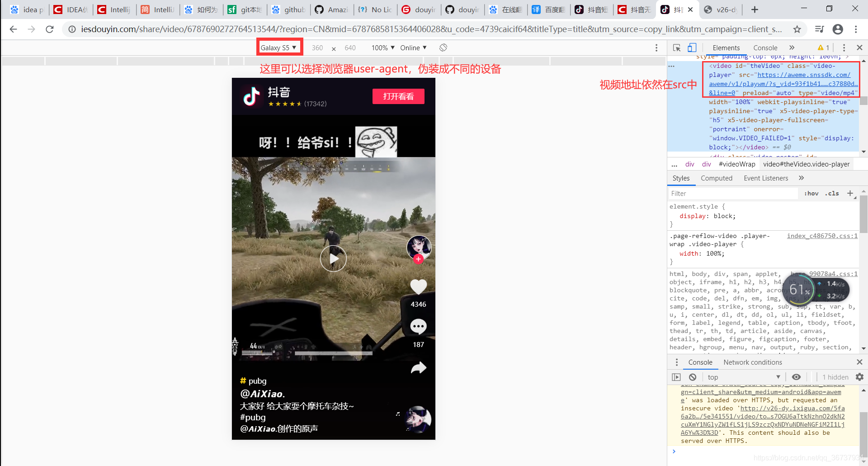Toggle the device toolbar icon
This screenshot has width=868, height=466.
(x=692, y=48)
